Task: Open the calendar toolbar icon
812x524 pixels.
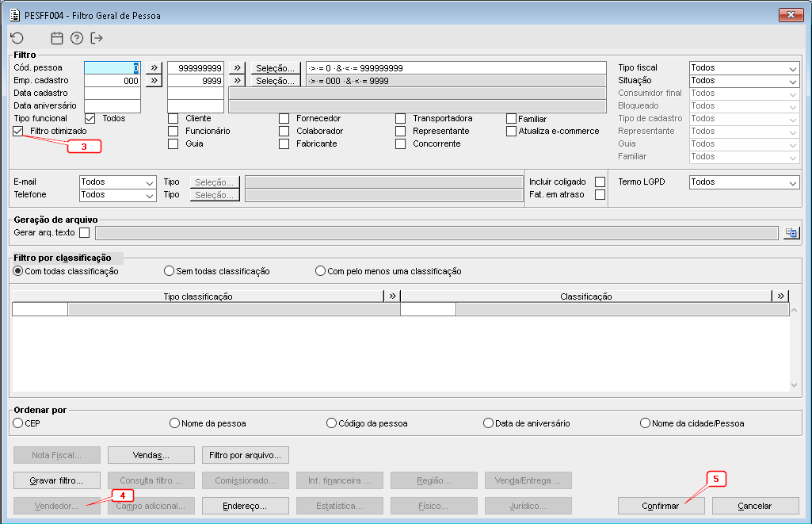Action: pos(57,38)
